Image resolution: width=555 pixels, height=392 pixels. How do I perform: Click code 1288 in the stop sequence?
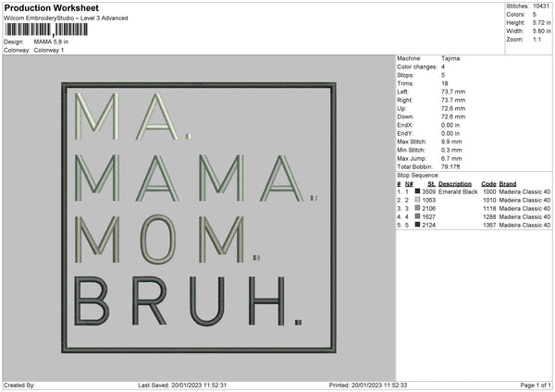tap(489, 217)
